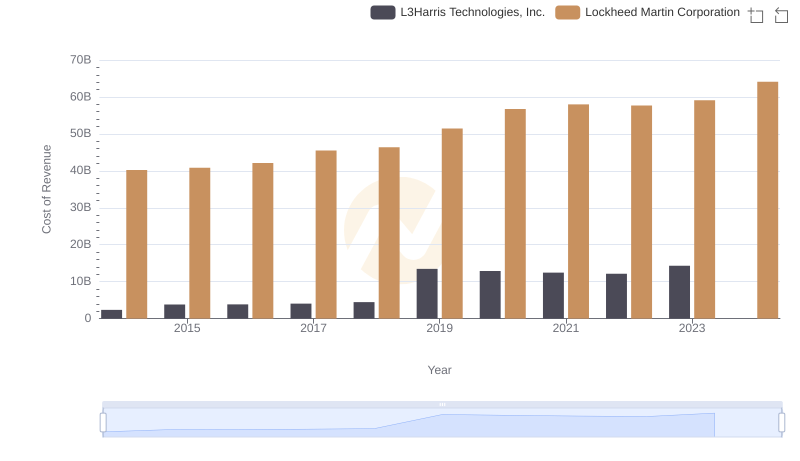Click the L3Harris bar for 2017

[x=301, y=311]
